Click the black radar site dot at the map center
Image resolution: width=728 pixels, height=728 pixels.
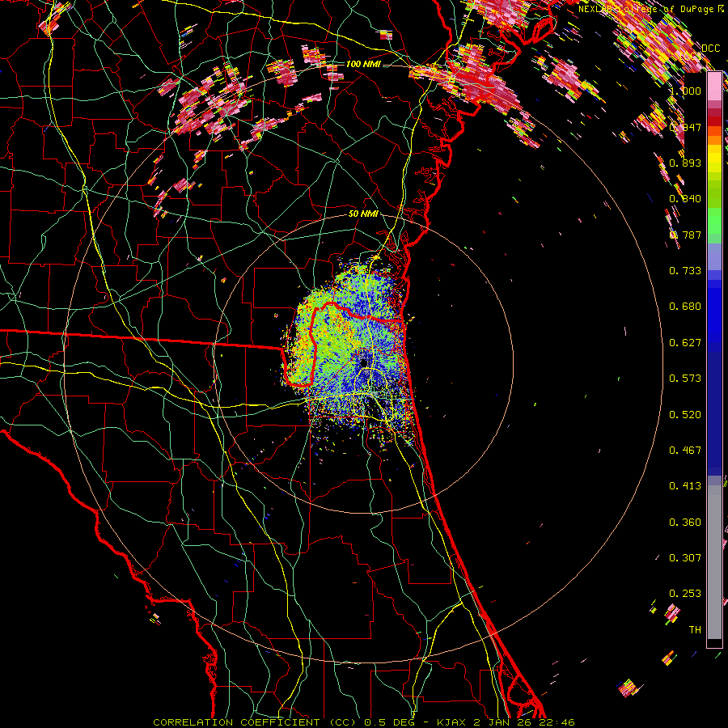click(364, 362)
